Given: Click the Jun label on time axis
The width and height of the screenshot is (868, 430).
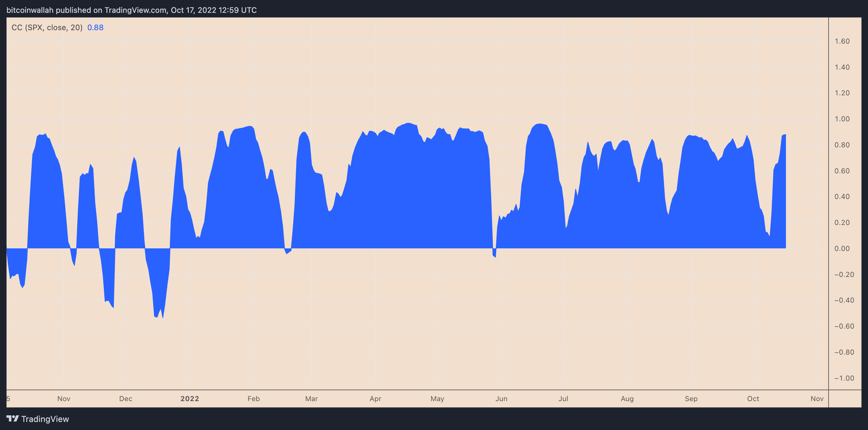Looking at the screenshot, I should click(501, 399).
